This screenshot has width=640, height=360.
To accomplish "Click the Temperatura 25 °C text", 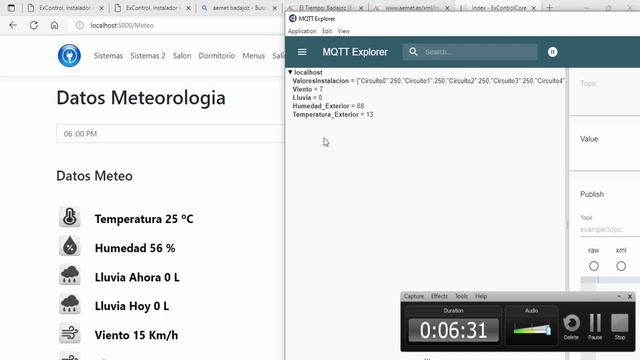I will coord(144,219).
